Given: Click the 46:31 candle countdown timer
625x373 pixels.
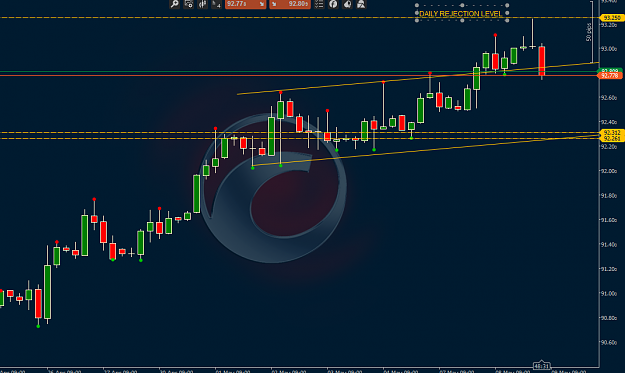Looking at the screenshot, I should pos(541,365).
